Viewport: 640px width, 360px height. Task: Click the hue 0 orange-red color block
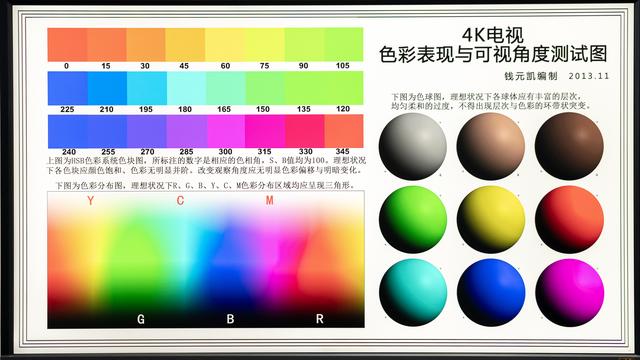(x=67, y=44)
